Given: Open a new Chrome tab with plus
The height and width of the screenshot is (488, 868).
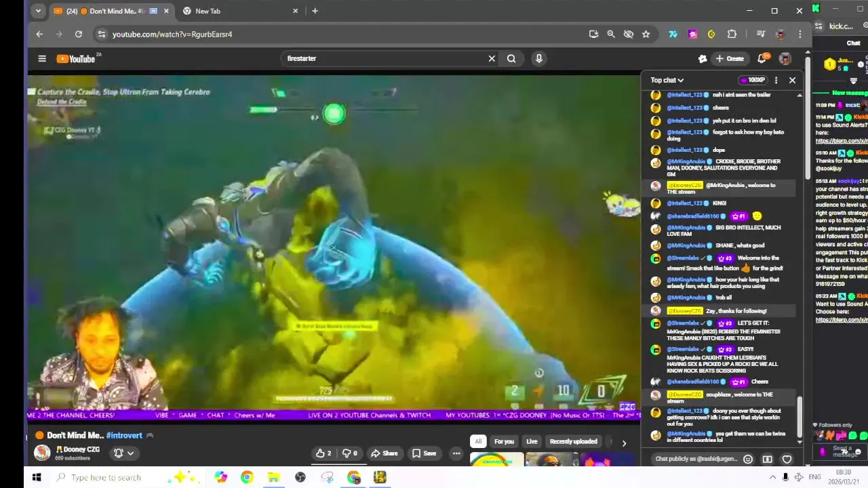Looking at the screenshot, I should tap(315, 11).
